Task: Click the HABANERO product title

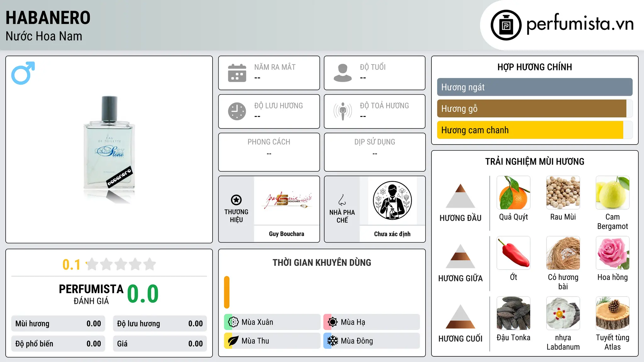Action: 48,18
